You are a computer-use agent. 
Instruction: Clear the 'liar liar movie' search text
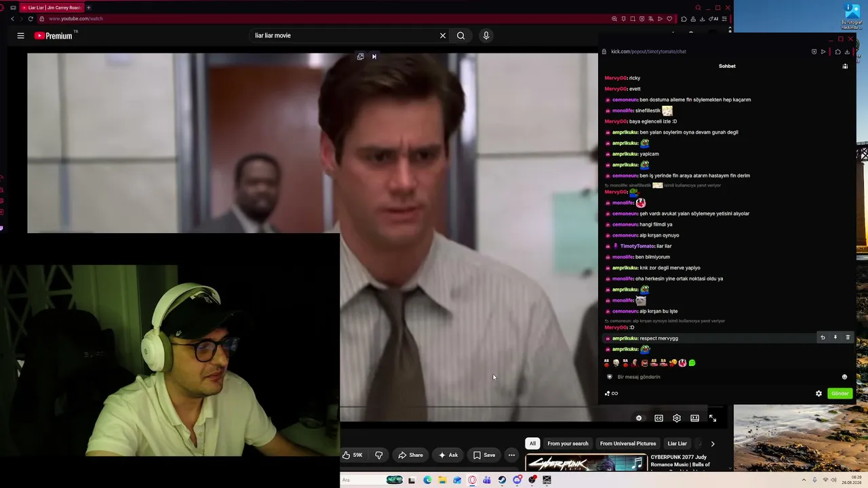443,36
